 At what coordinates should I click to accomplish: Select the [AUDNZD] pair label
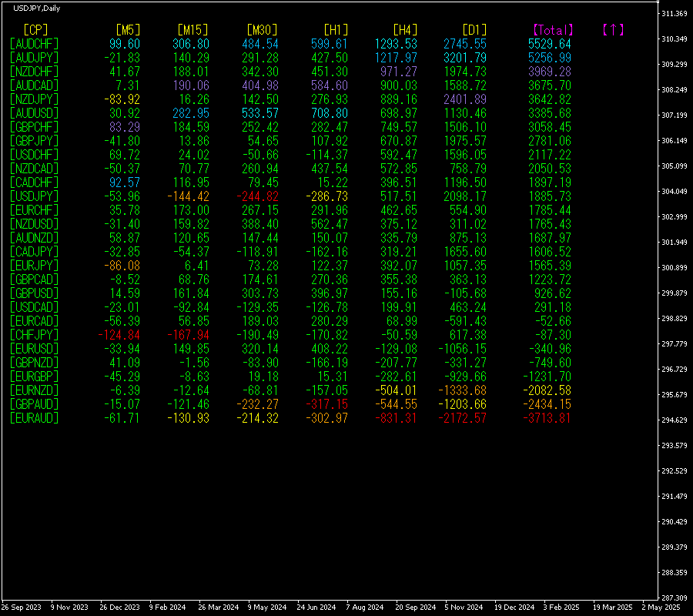(34, 238)
